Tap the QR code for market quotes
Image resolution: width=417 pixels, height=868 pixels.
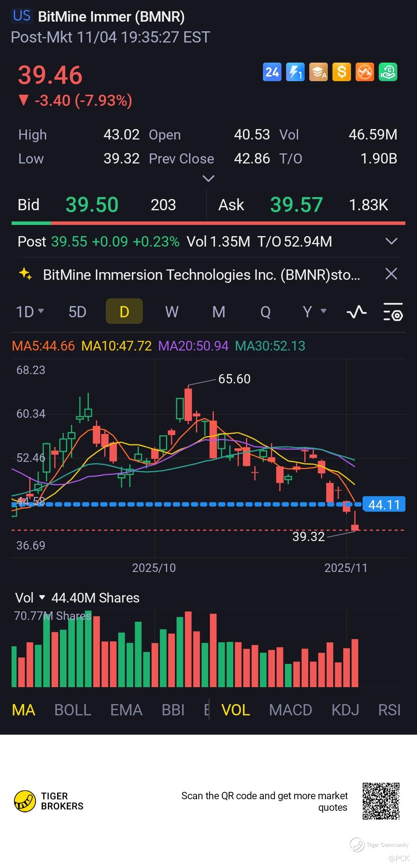coord(381,801)
